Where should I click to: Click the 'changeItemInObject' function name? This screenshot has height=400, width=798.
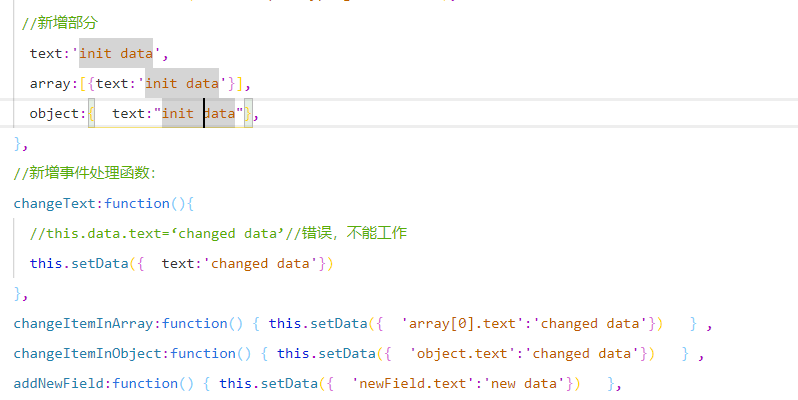(x=87, y=354)
